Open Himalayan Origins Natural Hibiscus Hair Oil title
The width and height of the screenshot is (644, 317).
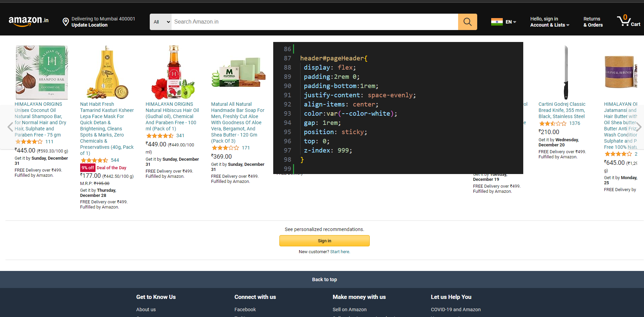tap(172, 116)
